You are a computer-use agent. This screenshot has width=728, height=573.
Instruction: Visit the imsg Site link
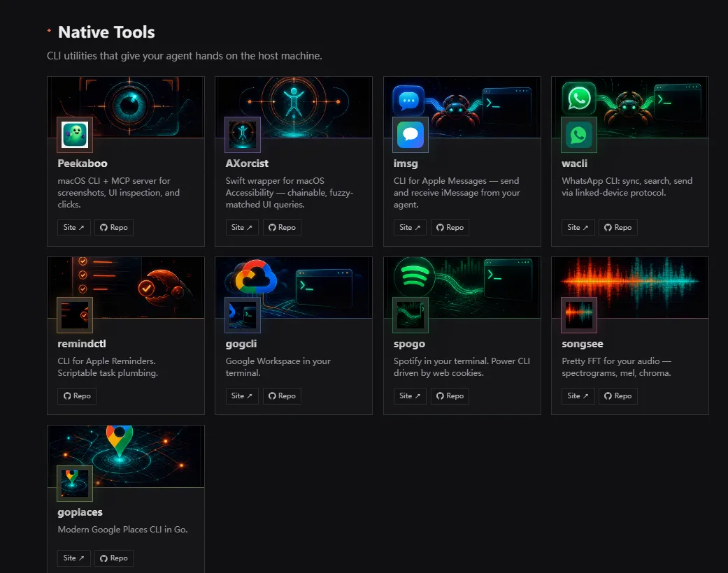[x=410, y=227]
